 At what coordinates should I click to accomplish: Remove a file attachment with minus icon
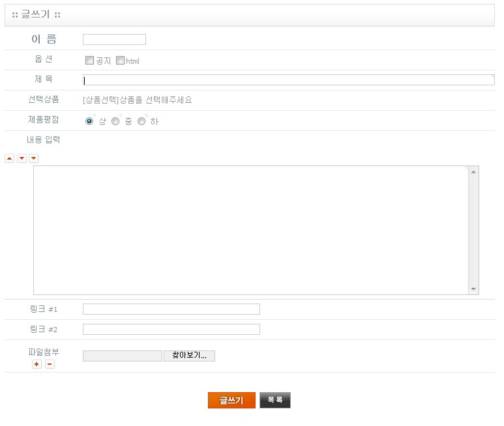50,364
